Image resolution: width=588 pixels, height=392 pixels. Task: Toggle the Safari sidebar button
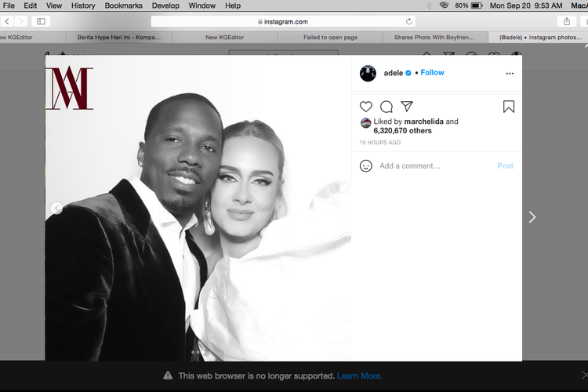point(41,21)
